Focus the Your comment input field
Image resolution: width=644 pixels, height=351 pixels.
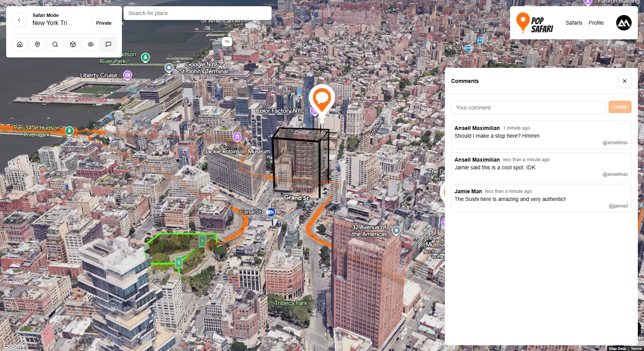pos(528,108)
